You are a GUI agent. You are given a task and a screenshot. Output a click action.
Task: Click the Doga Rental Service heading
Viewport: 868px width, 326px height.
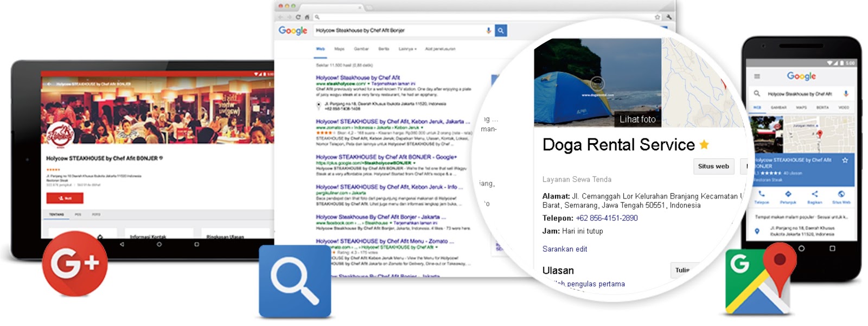click(618, 144)
